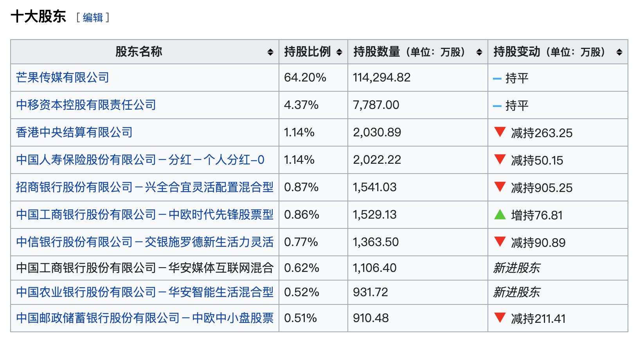Image resolution: width=644 pixels, height=344 pixels.
Task: Open 中国农业银行 华安智能生活混合型 link
Action: pyautogui.click(x=145, y=292)
